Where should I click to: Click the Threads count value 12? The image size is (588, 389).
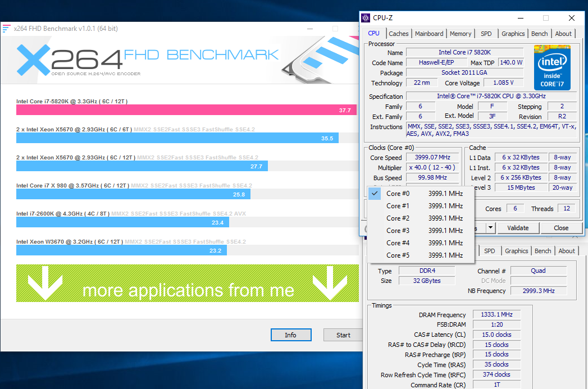[x=567, y=209]
